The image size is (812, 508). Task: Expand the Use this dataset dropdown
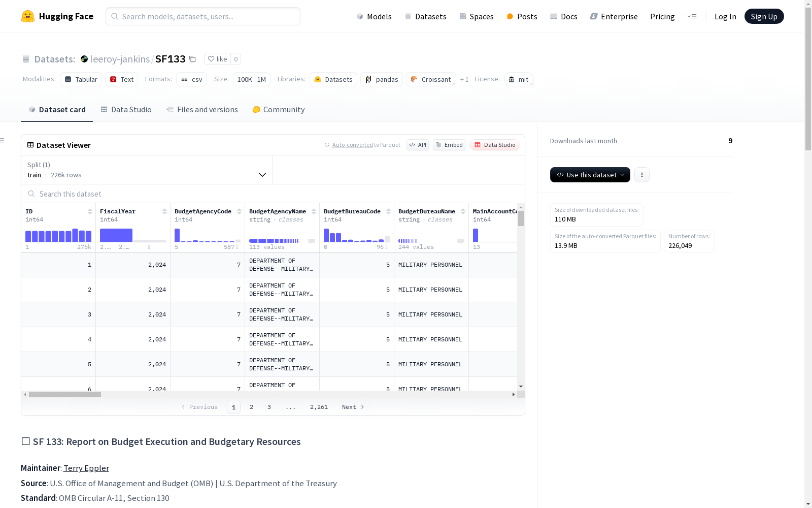(590, 175)
